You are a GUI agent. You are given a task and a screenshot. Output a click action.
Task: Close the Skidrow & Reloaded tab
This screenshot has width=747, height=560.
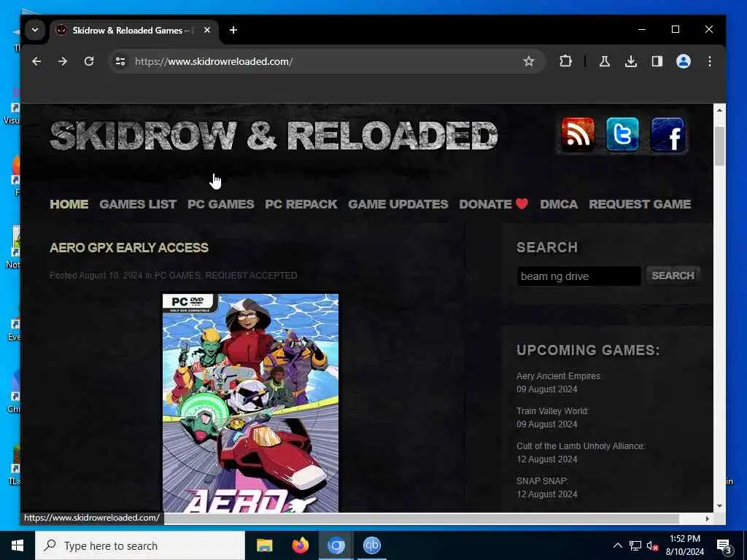[x=206, y=30]
